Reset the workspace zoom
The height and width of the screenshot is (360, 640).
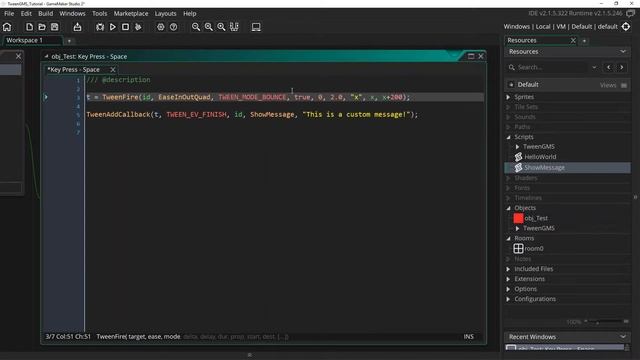[x=209, y=27]
